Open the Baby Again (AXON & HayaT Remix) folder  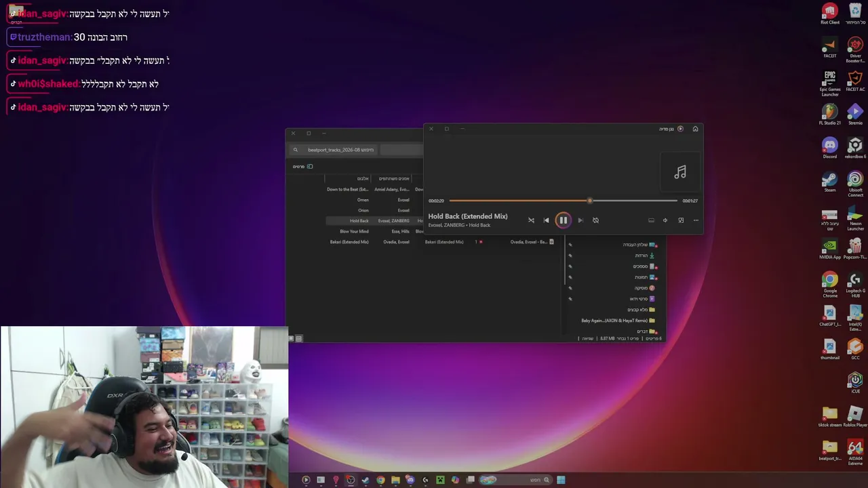[618, 321]
